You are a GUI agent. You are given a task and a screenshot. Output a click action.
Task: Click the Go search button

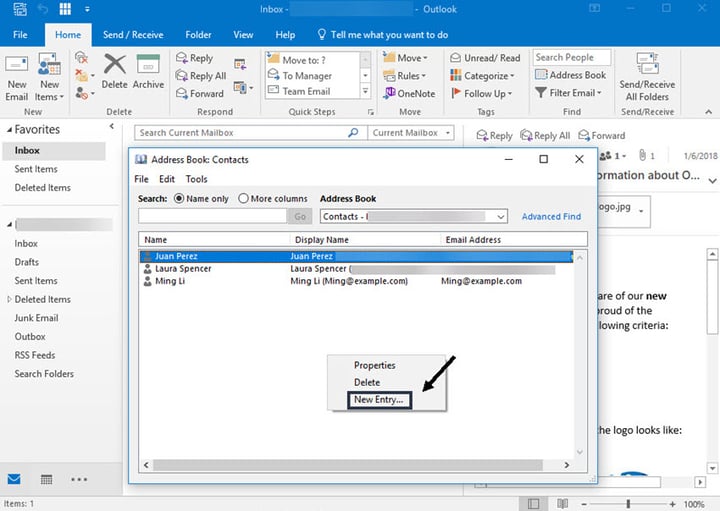click(x=300, y=216)
